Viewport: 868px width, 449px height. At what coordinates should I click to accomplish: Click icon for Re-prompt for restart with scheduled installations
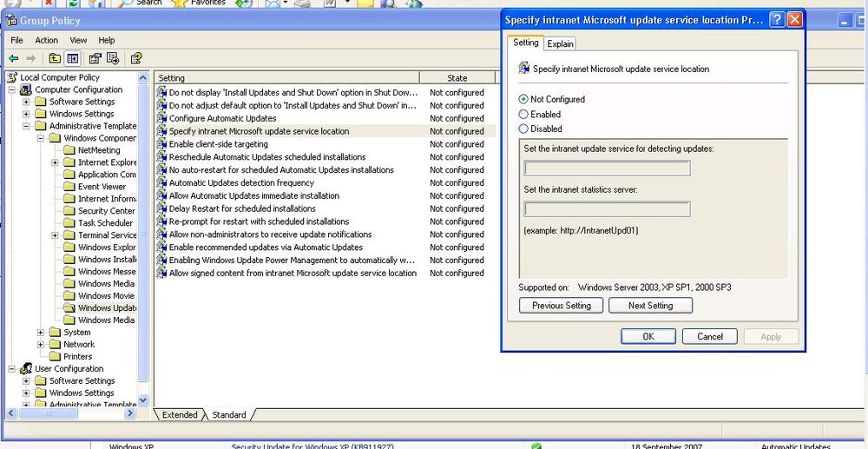point(161,221)
